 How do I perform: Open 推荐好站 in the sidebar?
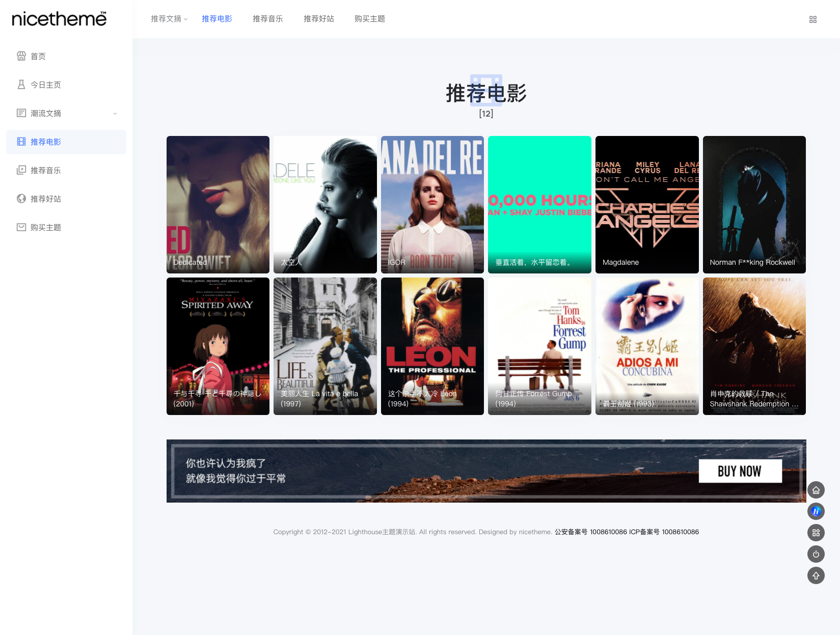(x=66, y=199)
